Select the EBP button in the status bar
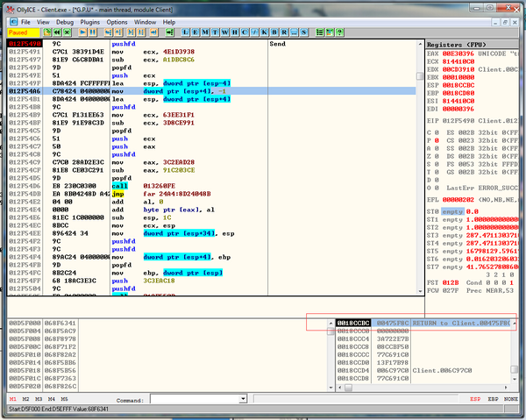The height and width of the screenshot is (420, 526). coord(493,399)
